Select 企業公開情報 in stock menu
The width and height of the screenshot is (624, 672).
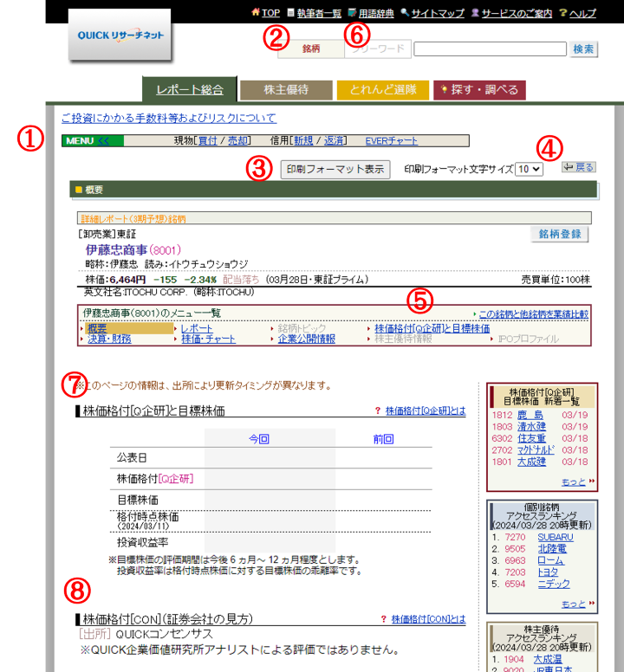(x=306, y=339)
